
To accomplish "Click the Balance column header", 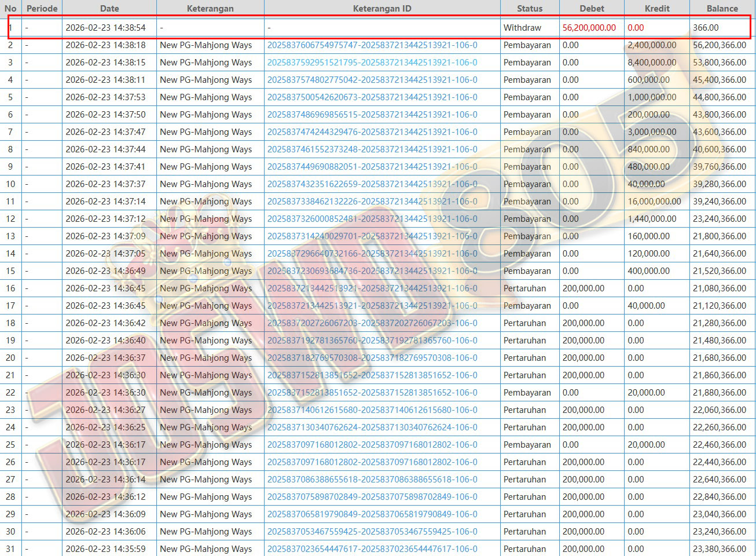I will [722, 9].
